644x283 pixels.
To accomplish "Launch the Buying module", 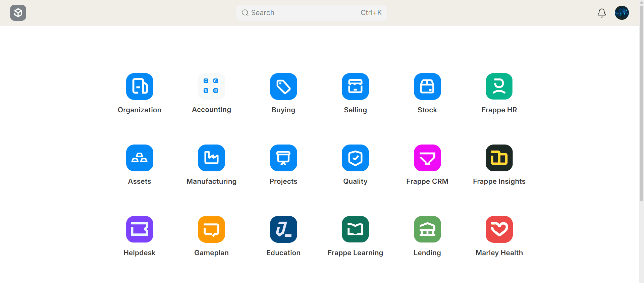I will click(283, 87).
